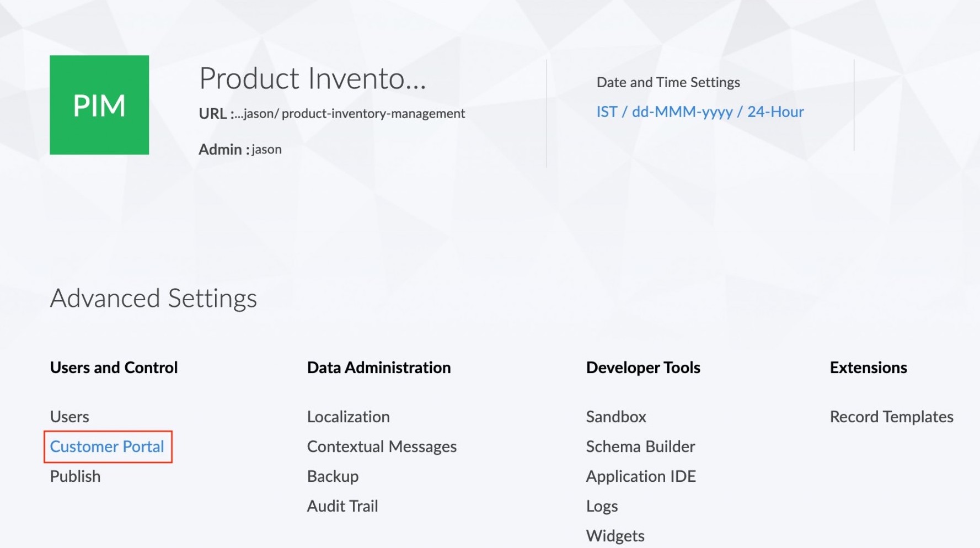Screen dimensions: 980x548
Task: Open Localization settings
Action: point(349,417)
